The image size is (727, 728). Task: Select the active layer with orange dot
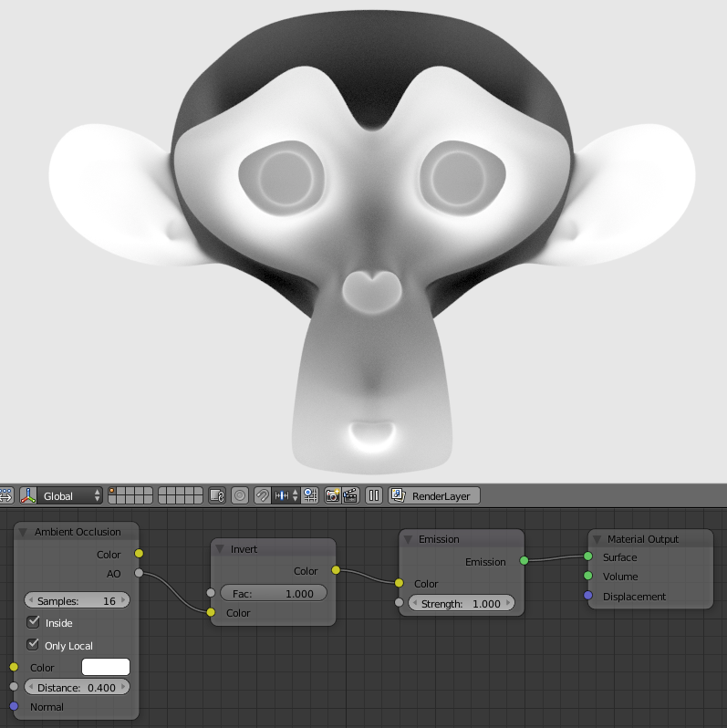(113, 492)
